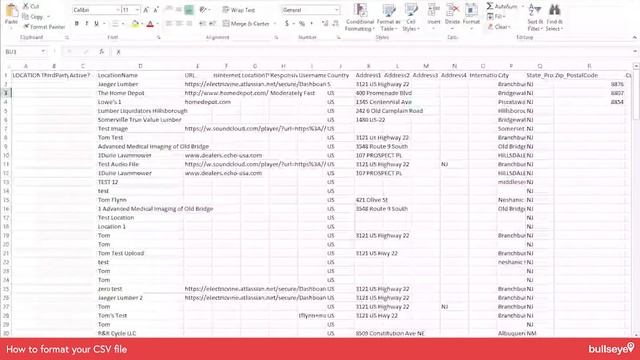Align cell text to the left

(169, 24)
